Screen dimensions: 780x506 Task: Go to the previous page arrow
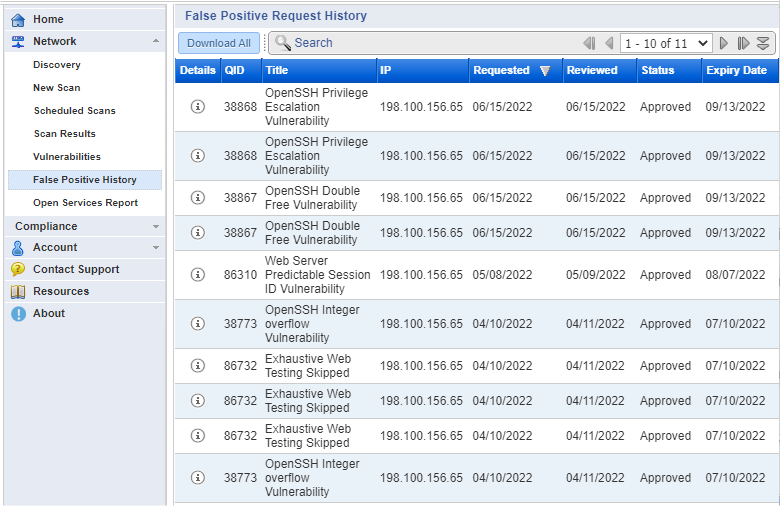tap(608, 43)
